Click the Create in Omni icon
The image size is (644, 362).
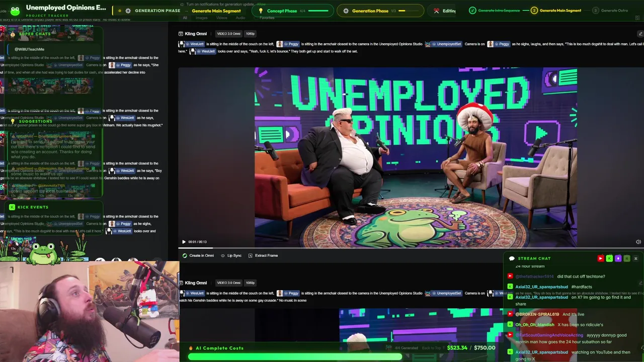tap(185, 255)
